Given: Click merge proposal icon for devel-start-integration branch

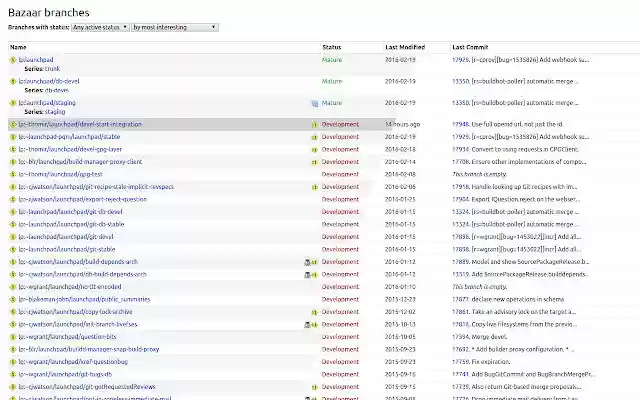Looking at the screenshot, I should [315, 124].
